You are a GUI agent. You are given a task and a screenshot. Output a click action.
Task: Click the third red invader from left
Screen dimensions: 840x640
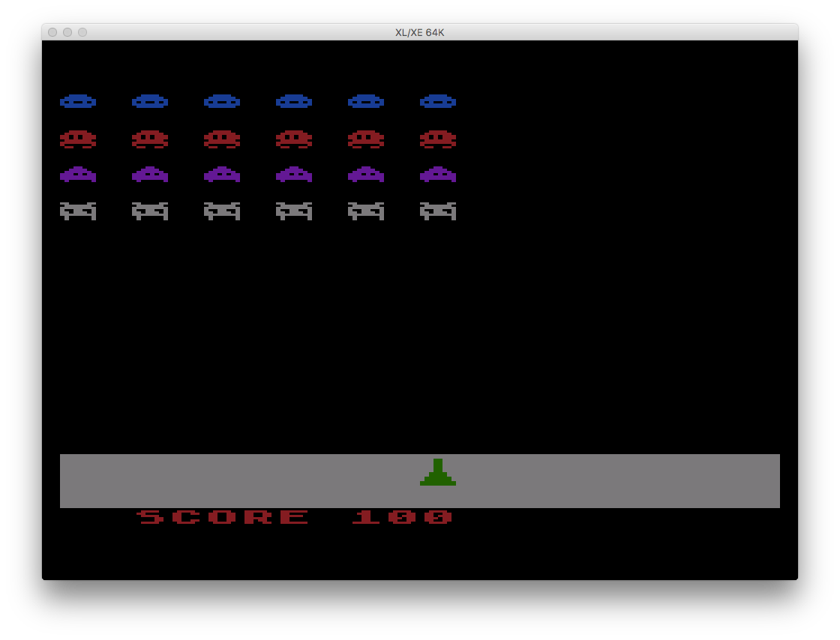click(222, 139)
